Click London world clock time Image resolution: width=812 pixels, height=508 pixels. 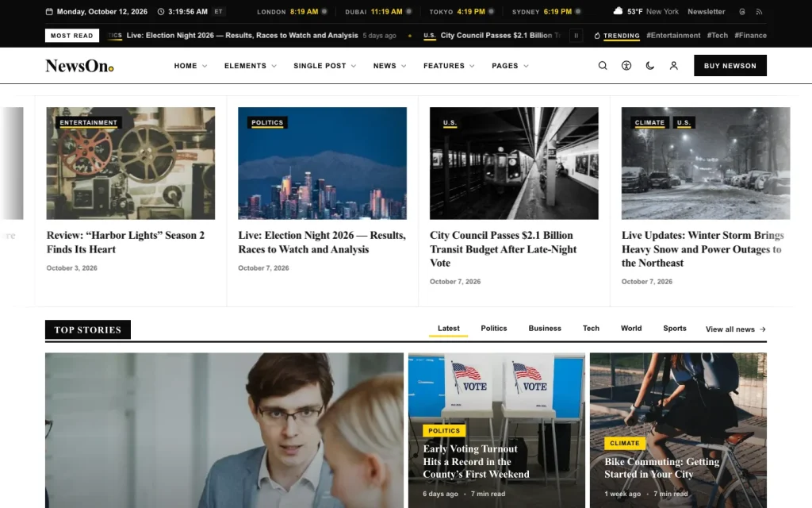point(304,11)
